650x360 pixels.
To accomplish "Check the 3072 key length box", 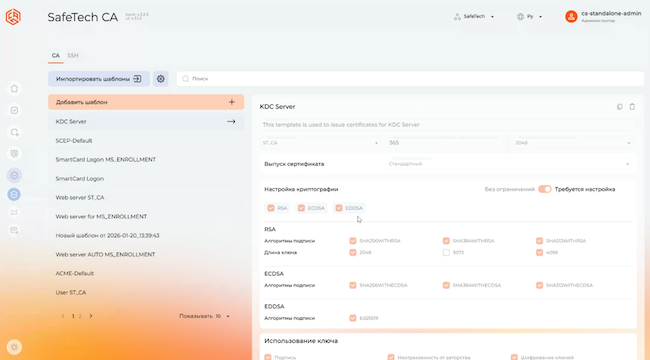I will point(446,252).
